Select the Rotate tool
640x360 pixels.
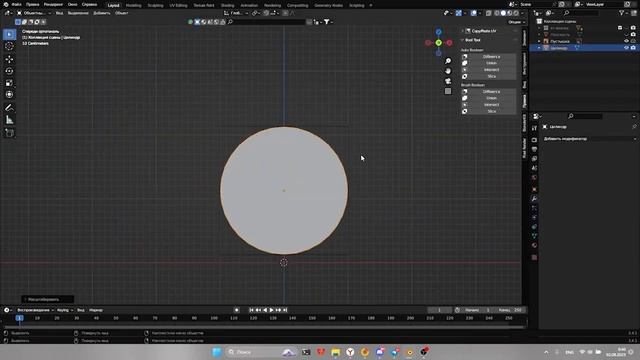pos(9,71)
